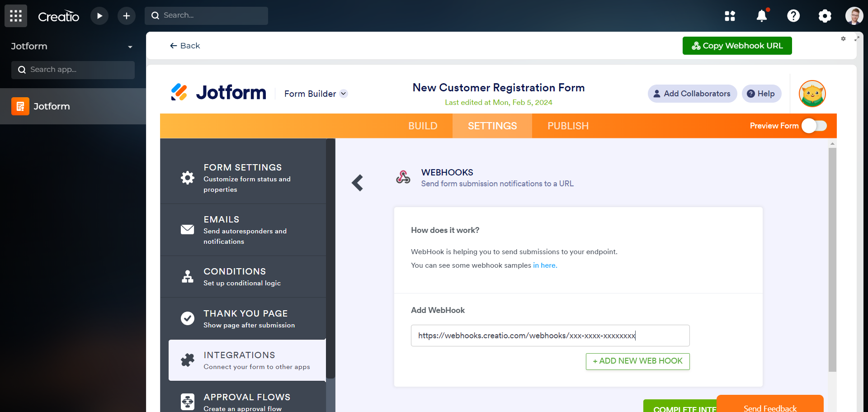Toggle the Preview Form switch
Image resolution: width=868 pixels, height=412 pixels.
tap(814, 126)
